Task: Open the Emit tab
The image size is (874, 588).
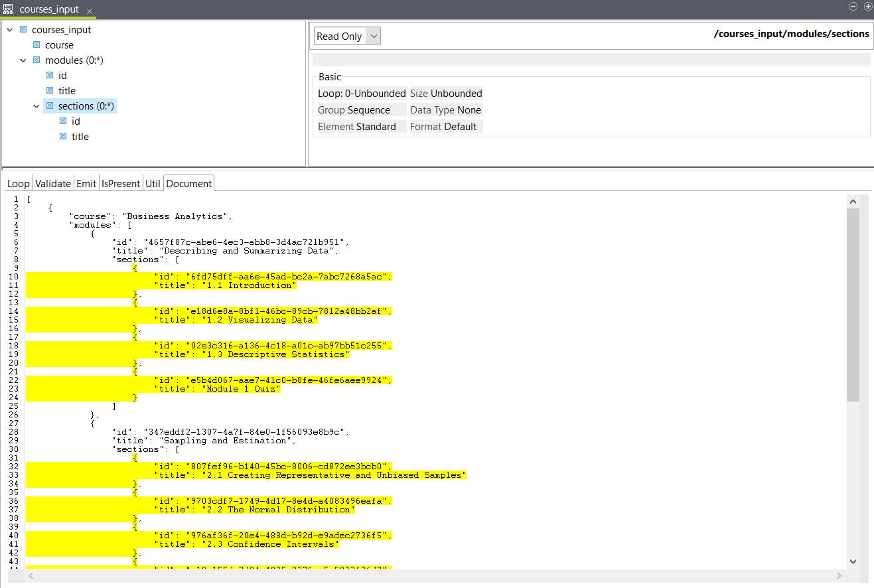Action: point(86,184)
